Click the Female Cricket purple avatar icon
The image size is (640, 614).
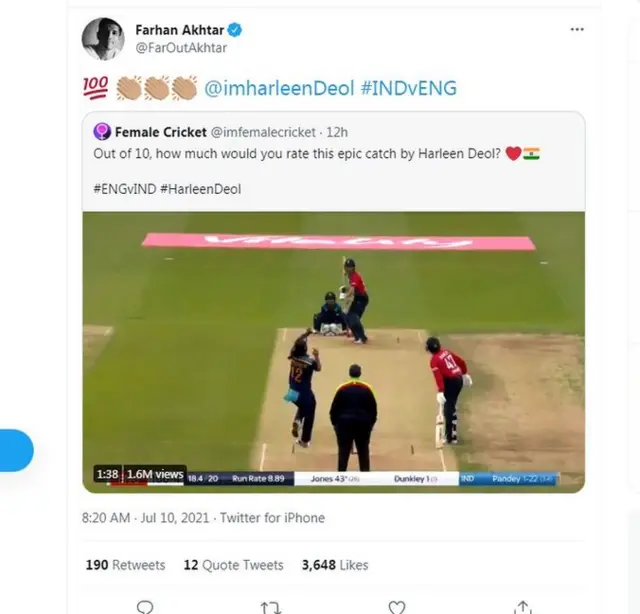coord(101,132)
